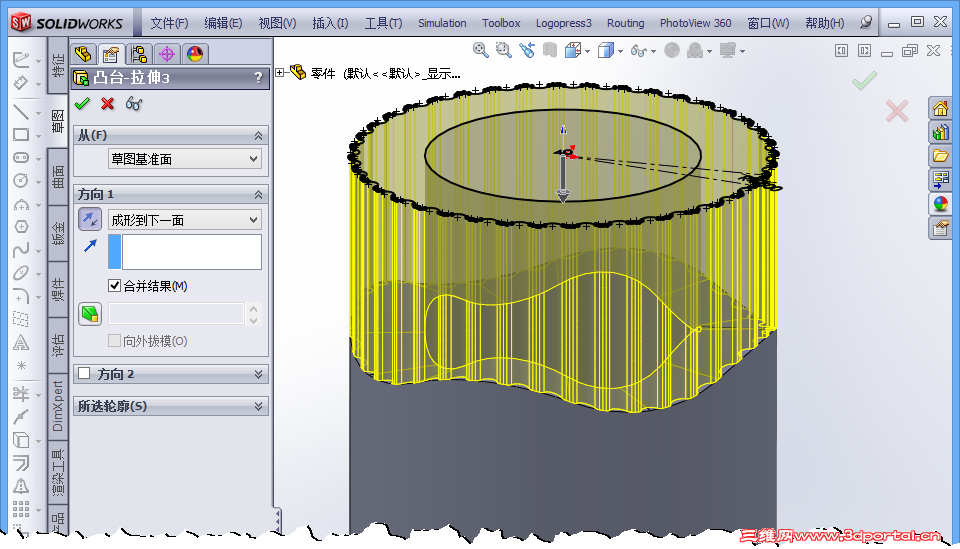Screen dimensions: 960x549
Task: Click confirmation corner red X in viewport
Action: click(x=896, y=111)
